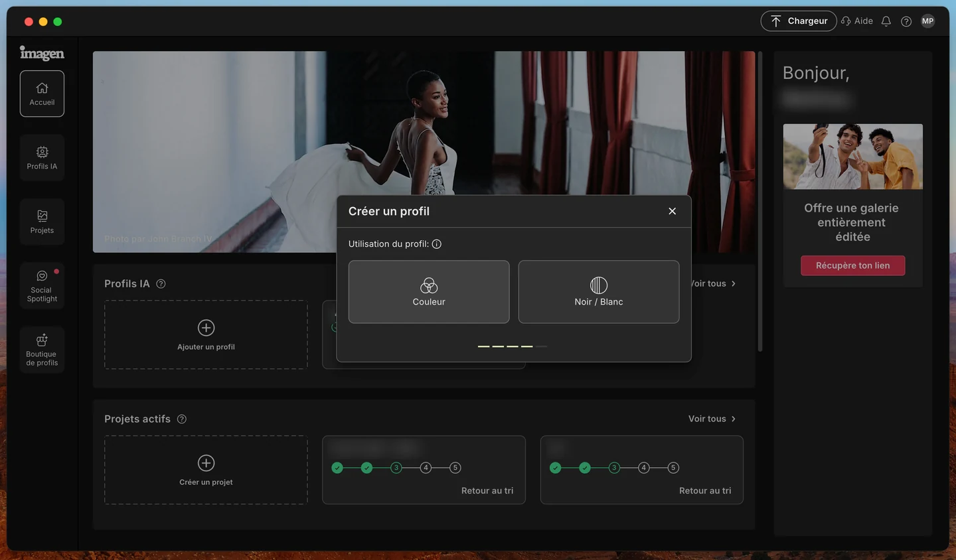Click Créer un projet card

tap(206, 470)
